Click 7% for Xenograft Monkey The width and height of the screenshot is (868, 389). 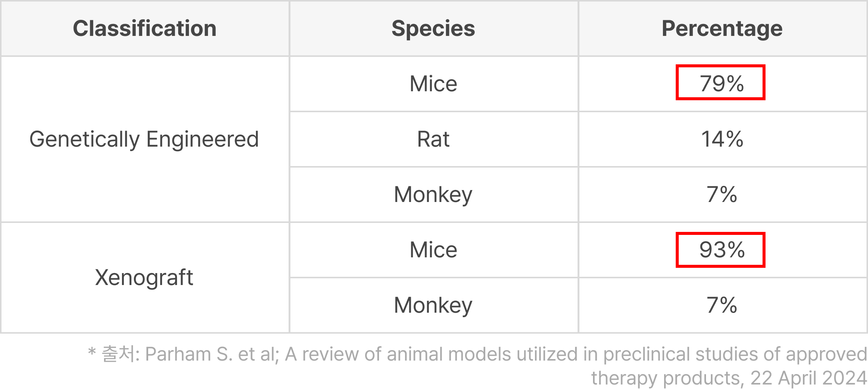point(722,305)
